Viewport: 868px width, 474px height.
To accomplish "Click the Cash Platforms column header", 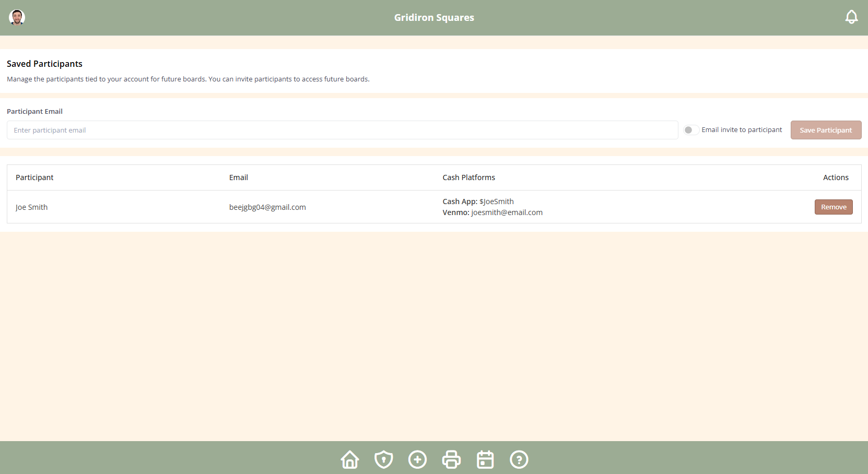I will (469, 177).
